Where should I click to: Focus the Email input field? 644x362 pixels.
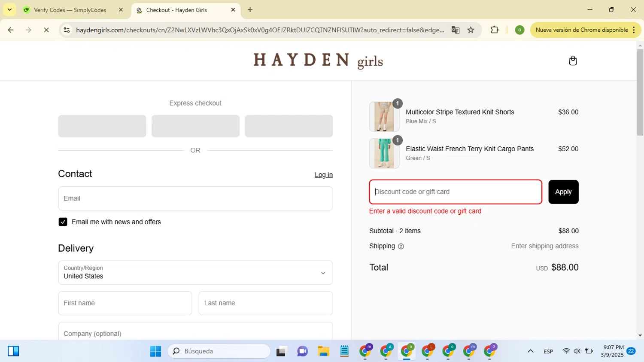point(195,198)
